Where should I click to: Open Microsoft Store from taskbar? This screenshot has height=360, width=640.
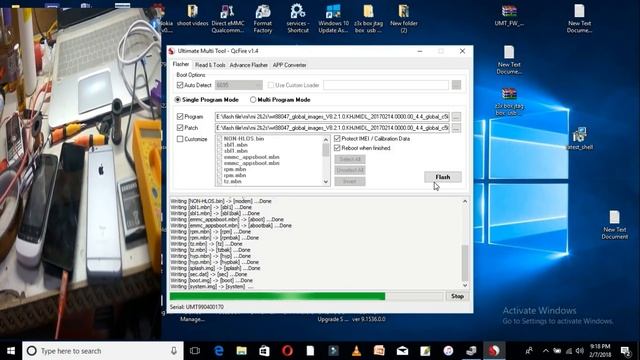pos(264,351)
